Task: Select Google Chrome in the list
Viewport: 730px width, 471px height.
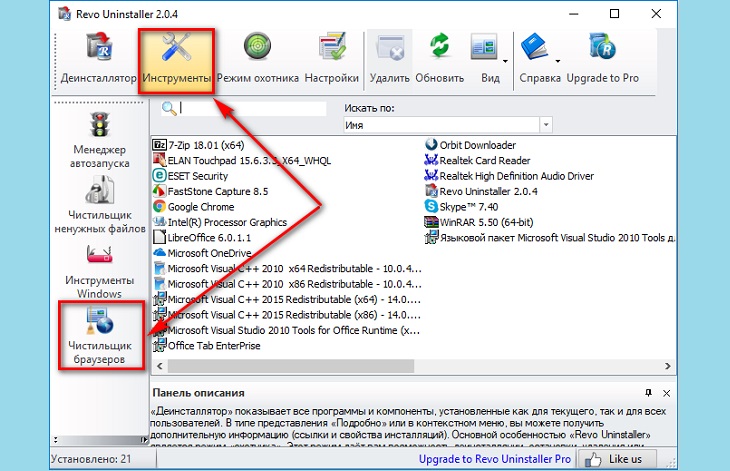Action: pyautogui.click(x=194, y=207)
